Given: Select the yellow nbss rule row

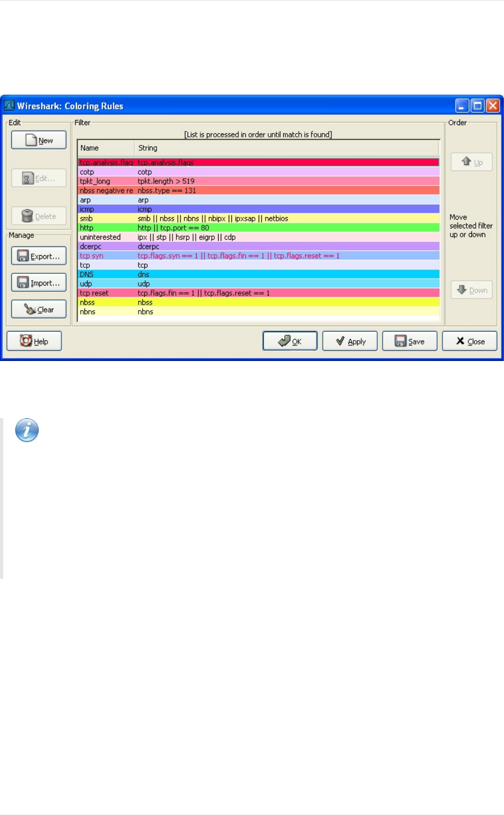Looking at the screenshot, I should [x=259, y=302].
